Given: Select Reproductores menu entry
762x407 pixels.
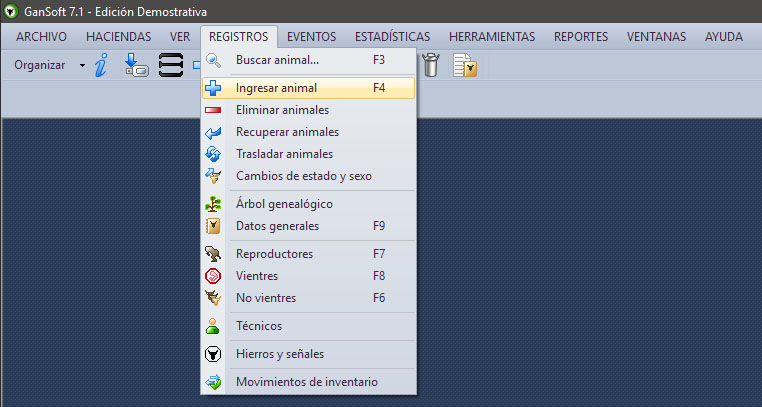Looking at the screenshot, I should tap(309, 254).
